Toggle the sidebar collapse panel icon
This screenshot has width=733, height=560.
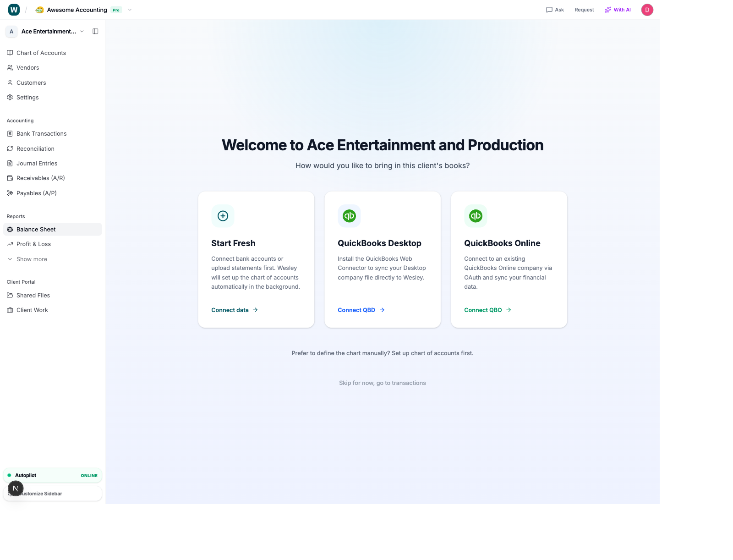coord(95,32)
